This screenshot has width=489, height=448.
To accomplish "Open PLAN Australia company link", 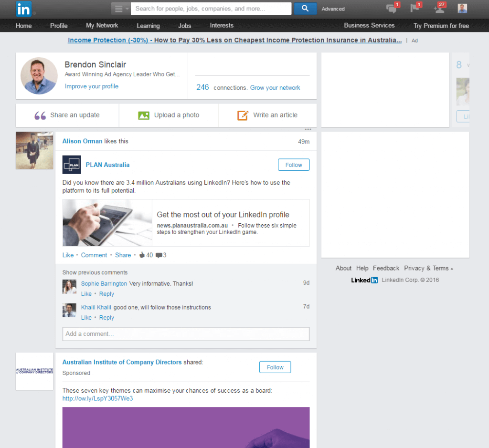I will pyautogui.click(x=107, y=165).
